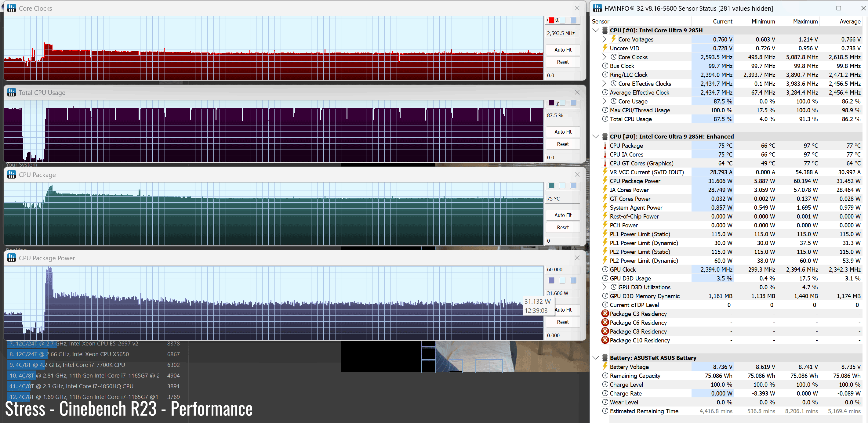Viewport: 868px width, 423px height.
Task: Edit the 60.000 maximum field of CPU Package Power
Action: [x=563, y=269]
